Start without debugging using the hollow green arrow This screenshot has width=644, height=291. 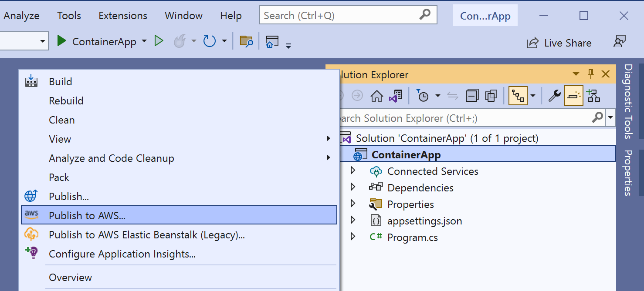click(159, 41)
